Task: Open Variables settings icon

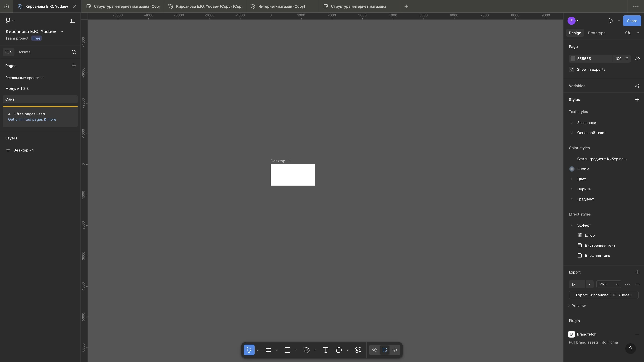Action: (x=637, y=86)
